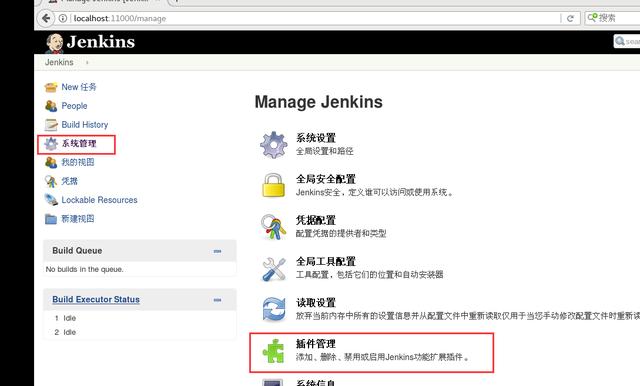
Task: Click the browser reload button
Action: tap(570, 18)
